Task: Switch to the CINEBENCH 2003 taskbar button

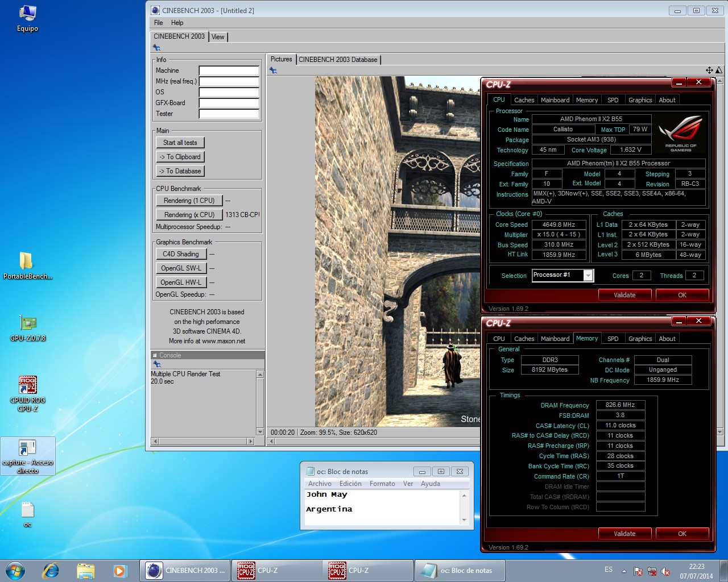Action: 185,571
